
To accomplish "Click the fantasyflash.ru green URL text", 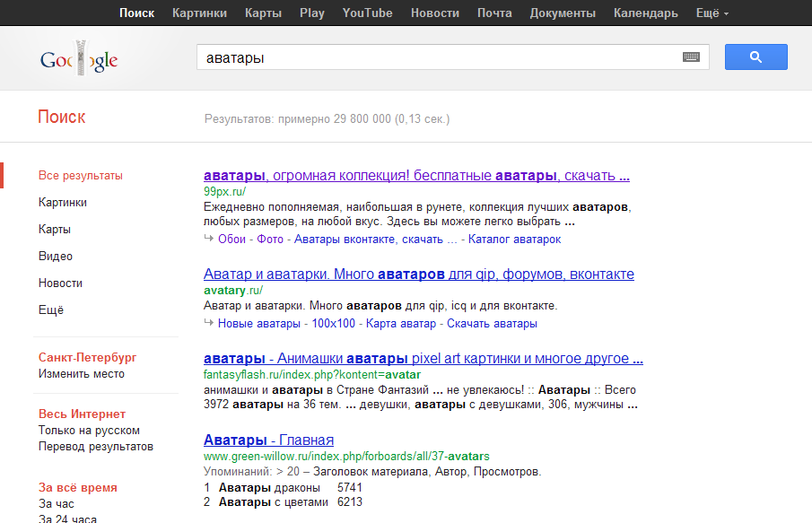I will pos(311,374).
